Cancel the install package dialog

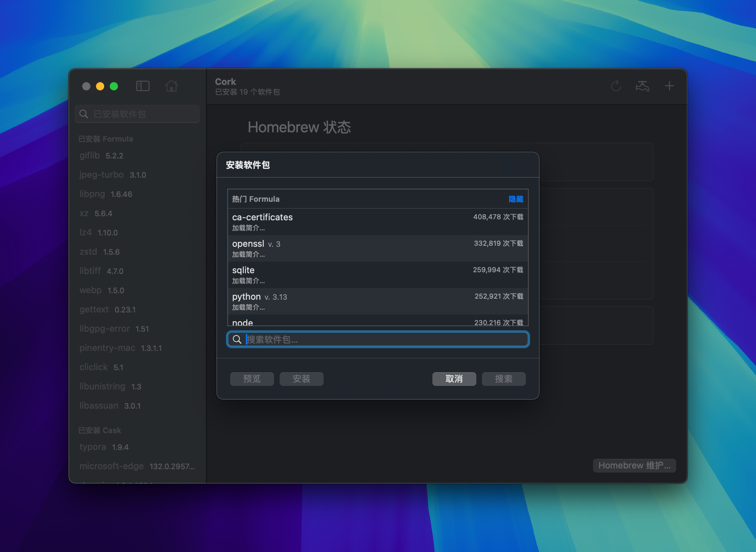click(454, 379)
